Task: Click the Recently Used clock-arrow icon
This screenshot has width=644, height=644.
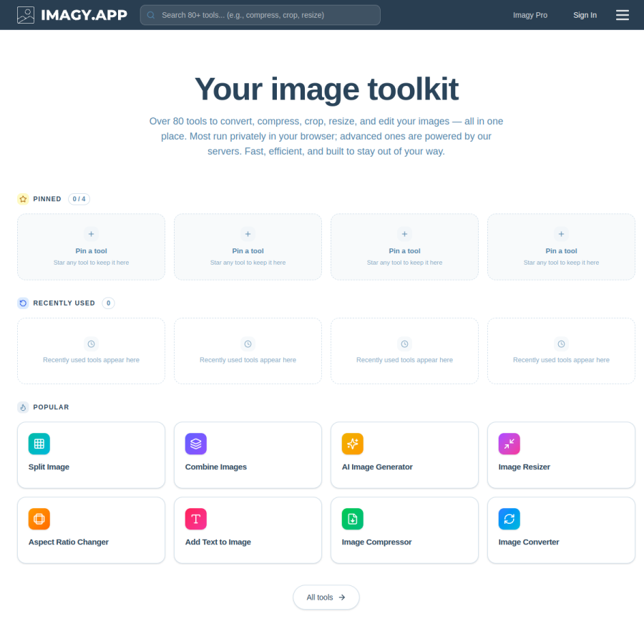Action: 23,303
